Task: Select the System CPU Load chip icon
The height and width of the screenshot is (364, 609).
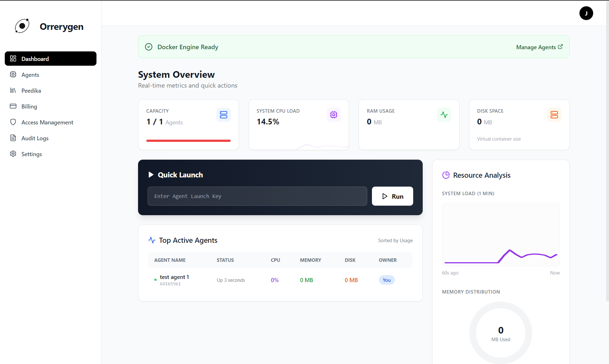Action: click(x=334, y=115)
